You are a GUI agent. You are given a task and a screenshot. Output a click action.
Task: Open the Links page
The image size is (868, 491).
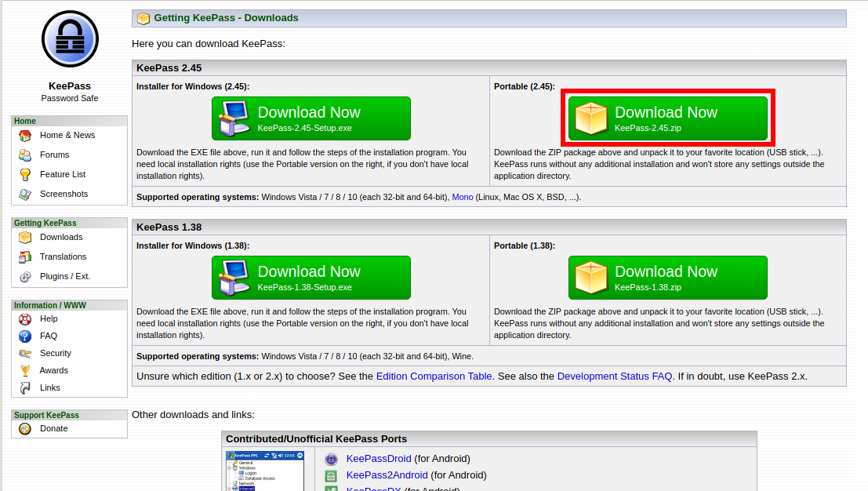point(50,387)
